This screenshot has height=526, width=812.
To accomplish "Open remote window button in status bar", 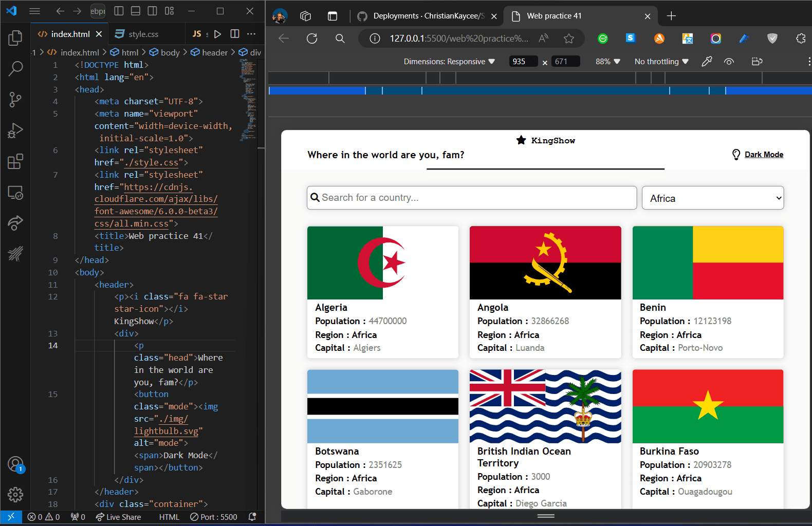I will coord(11,517).
